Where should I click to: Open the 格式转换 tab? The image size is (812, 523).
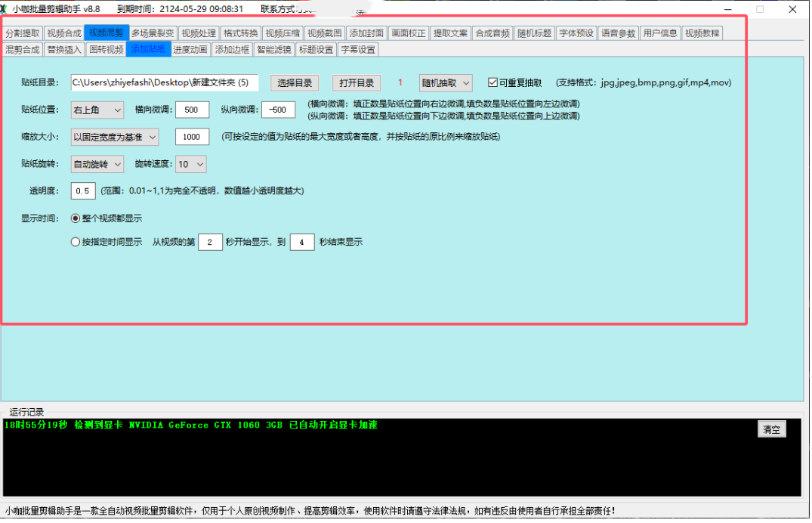[x=241, y=33]
